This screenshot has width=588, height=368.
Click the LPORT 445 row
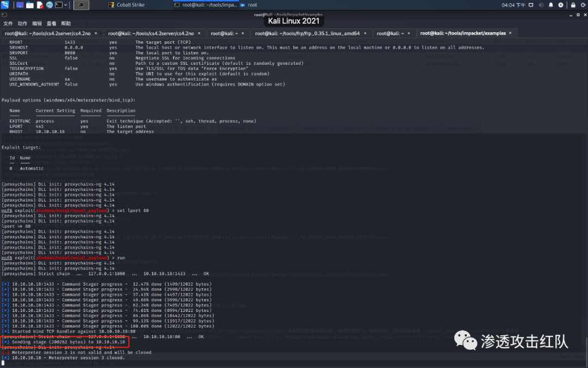click(x=78, y=126)
